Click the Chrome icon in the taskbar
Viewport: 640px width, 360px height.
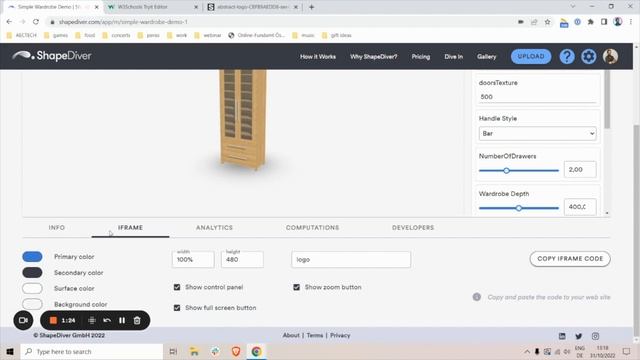click(x=256, y=351)
